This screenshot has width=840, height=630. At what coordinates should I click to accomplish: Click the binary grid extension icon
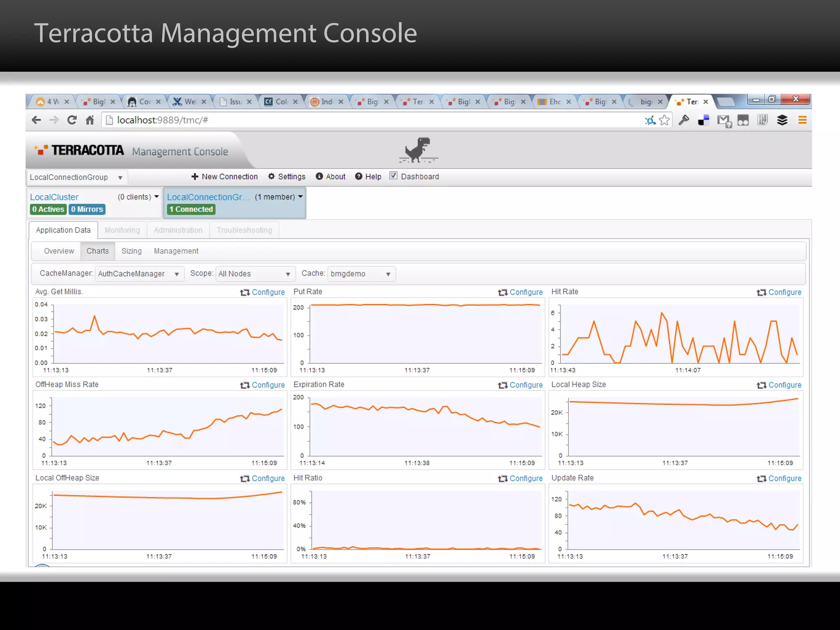(762, 120)
